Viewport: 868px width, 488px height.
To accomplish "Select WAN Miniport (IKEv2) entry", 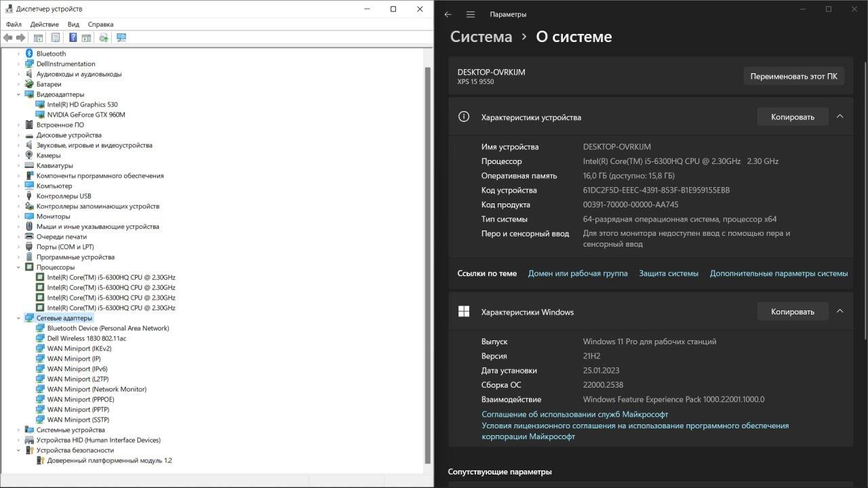I will (x=79, y=348).
